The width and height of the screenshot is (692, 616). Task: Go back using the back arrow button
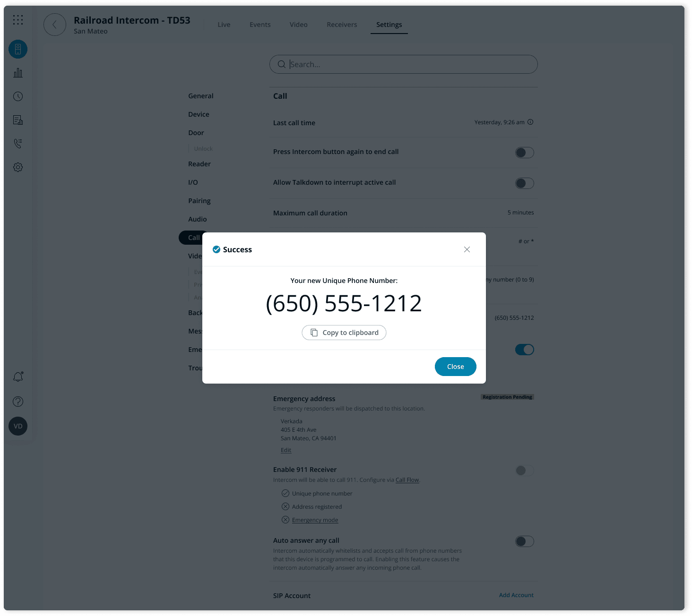[55, 25]
